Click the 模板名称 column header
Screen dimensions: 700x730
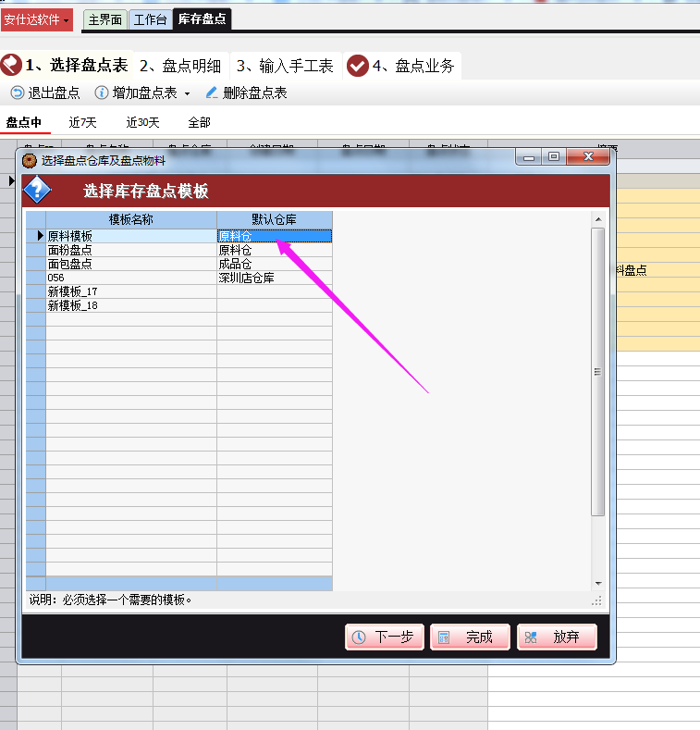click(x=130, y=220)
